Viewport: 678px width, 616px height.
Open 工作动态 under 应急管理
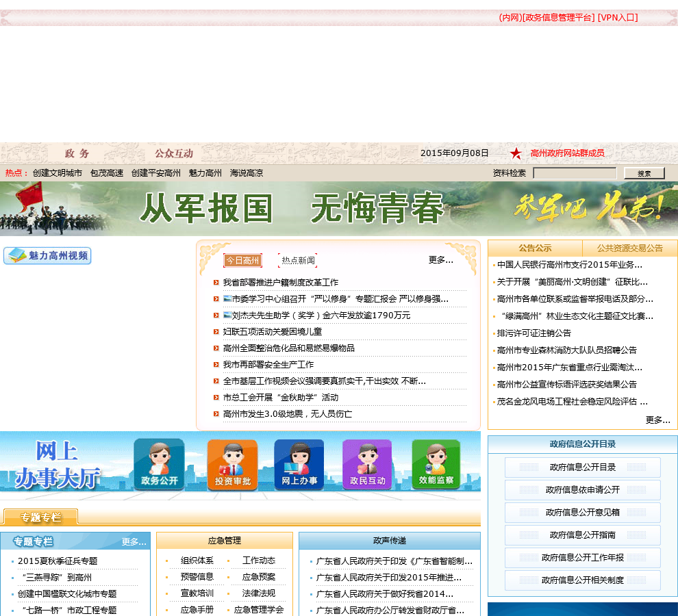coord(259,561)
